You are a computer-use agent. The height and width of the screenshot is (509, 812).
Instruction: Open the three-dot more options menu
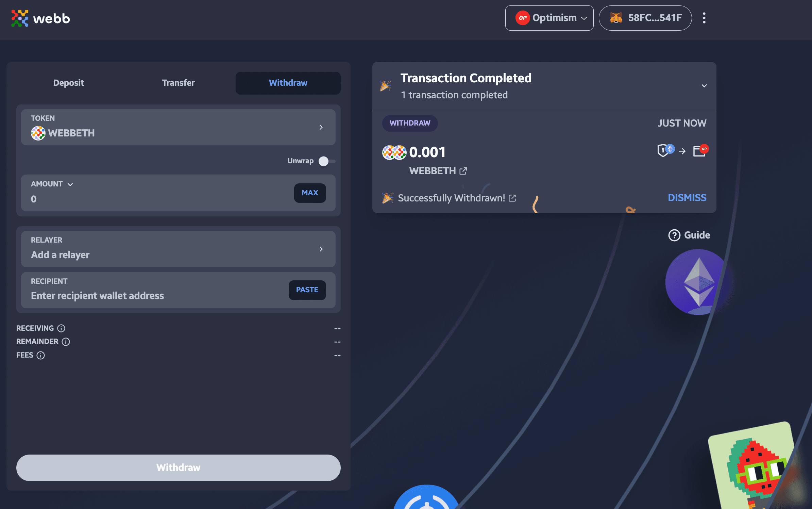pyautogui.click(x=704, y=18)
